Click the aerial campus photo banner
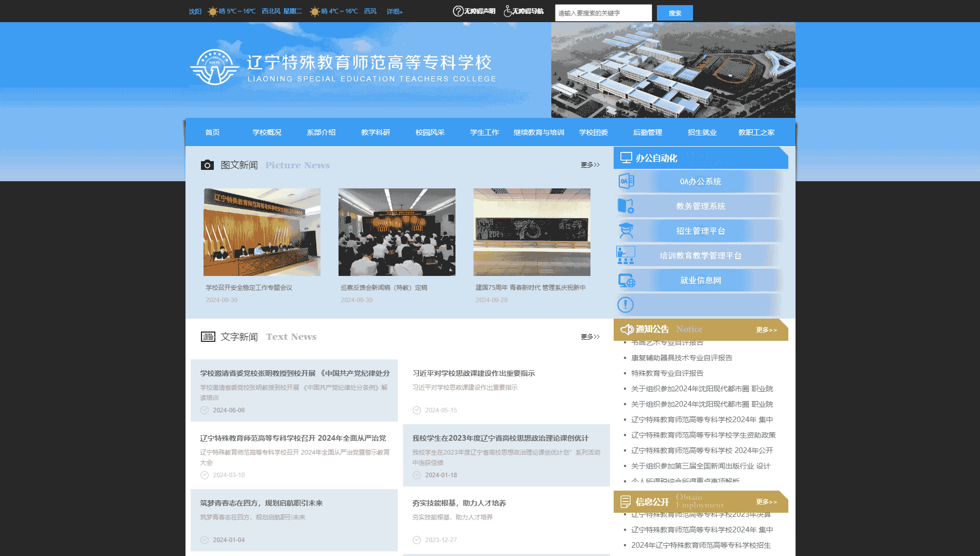The height and width of the screenshot is (556, 980). pos(673,70)
